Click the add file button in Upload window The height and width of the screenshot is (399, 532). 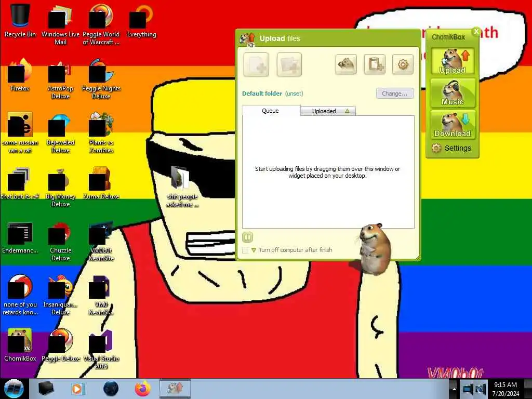[x=257, y=64]
